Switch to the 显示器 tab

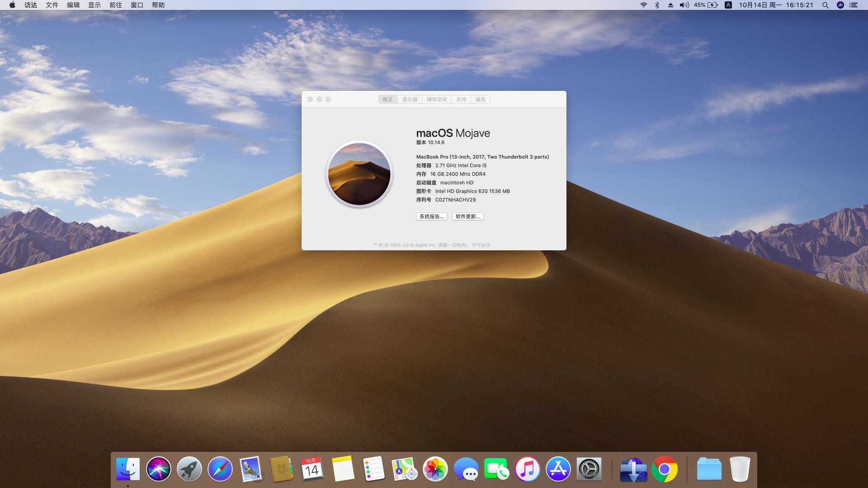[410, 99]
